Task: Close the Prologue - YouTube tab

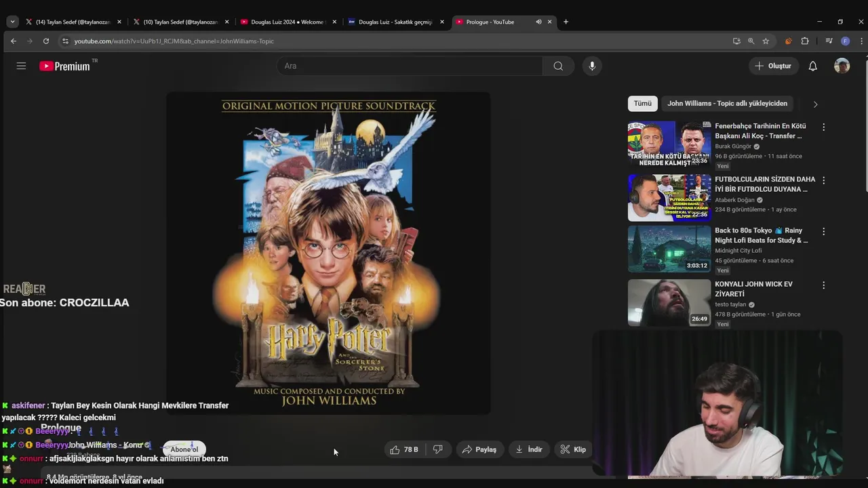Action: click(x=549, y=22)
